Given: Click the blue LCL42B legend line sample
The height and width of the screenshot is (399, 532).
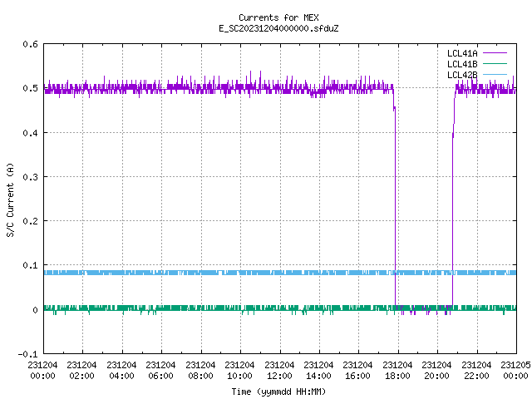Looking at the screenshot, I should 495,74.
